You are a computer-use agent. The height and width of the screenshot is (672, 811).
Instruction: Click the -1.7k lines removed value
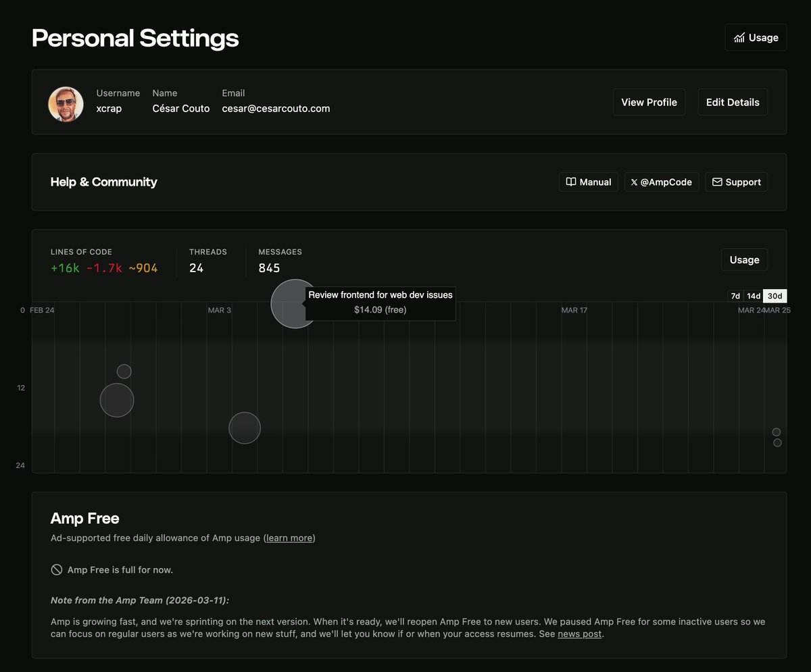pos(104,268)
